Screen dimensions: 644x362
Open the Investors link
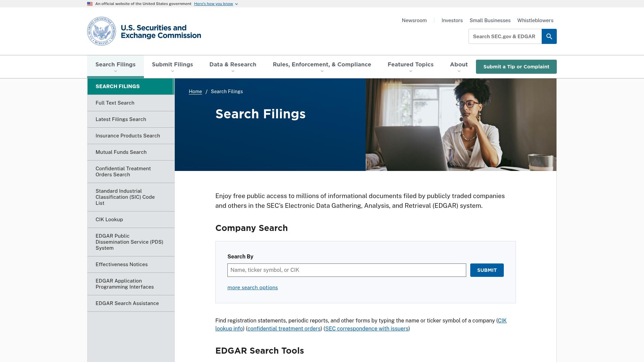(452, 20)
